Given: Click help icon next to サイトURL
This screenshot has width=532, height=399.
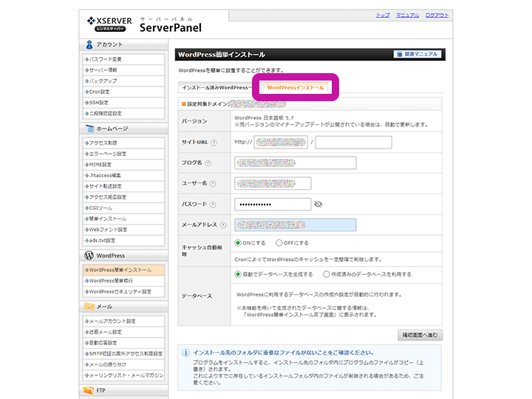Looking at the screenshot, I should (213, 143).
